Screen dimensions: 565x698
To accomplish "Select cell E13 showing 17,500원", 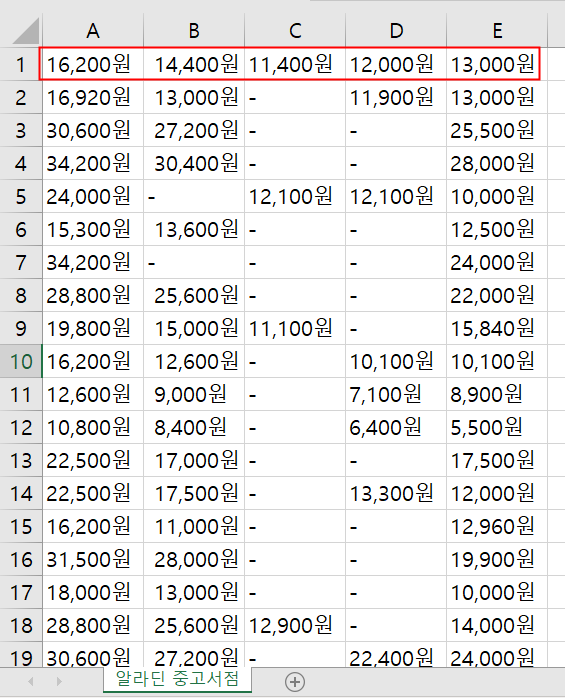I will coord(497,460).
